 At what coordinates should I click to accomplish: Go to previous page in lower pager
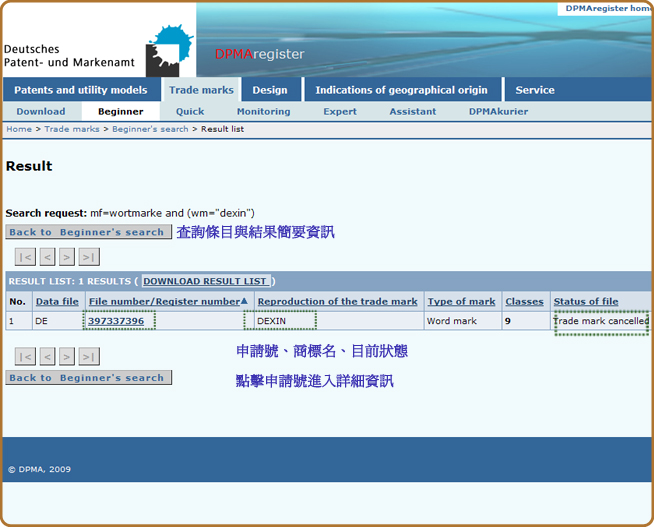(47, 356)
